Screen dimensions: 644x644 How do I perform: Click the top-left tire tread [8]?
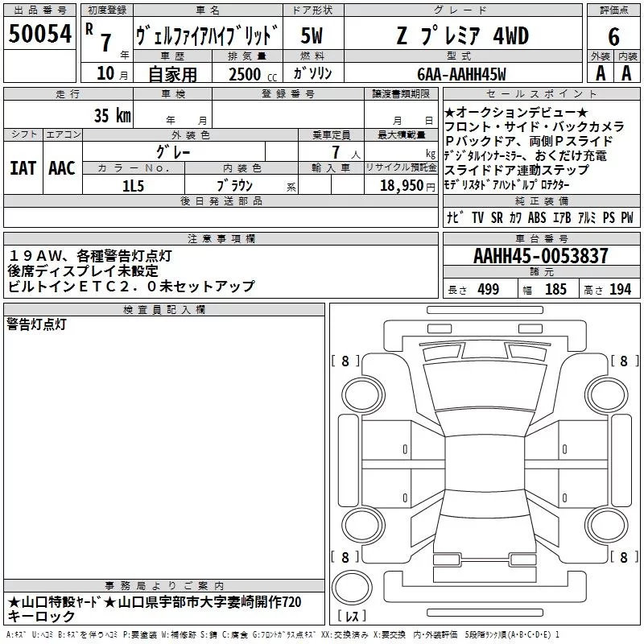coord(345,361)
